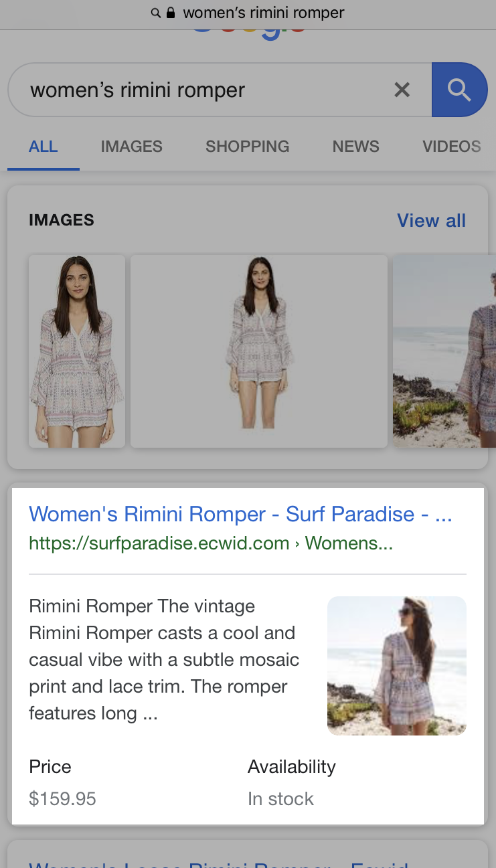The image size is (496, 868).
Task: Open the Women's Rimini Romper - Surf Paradise result
Action: pos(240,514)
